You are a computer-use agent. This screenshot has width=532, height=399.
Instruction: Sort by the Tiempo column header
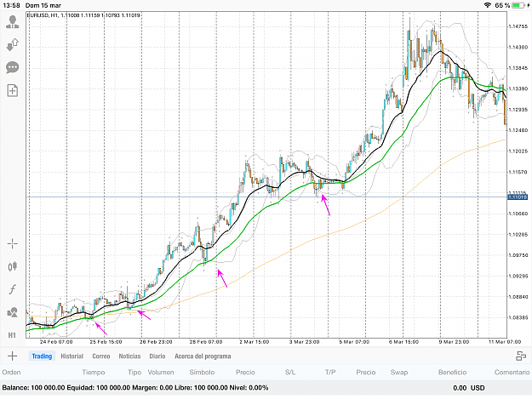[x=94, y=373]
